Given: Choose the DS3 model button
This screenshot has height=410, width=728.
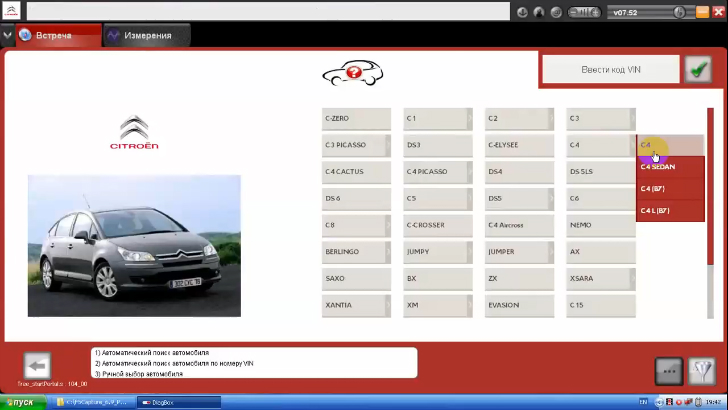Looking at the screenshot, I should coord(438,145).
